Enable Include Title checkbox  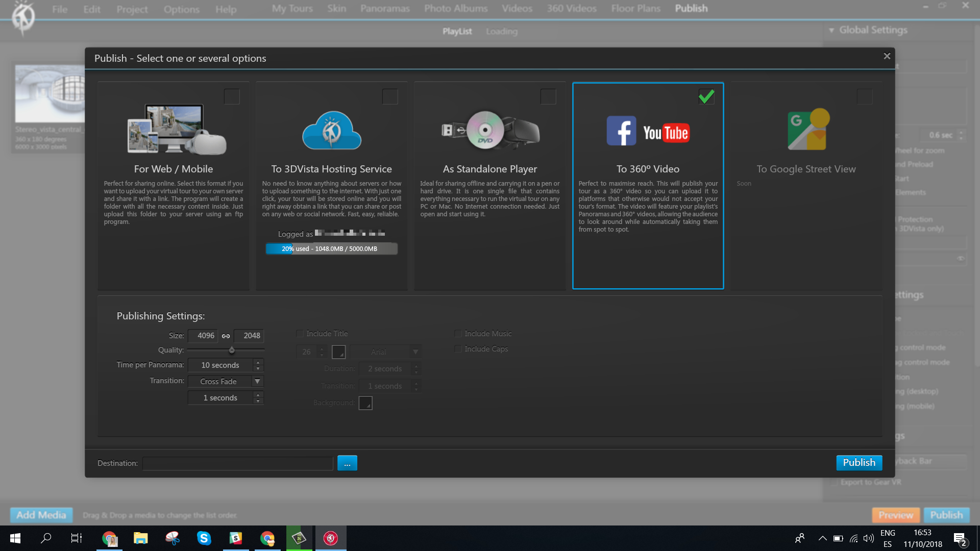point(300,334)
